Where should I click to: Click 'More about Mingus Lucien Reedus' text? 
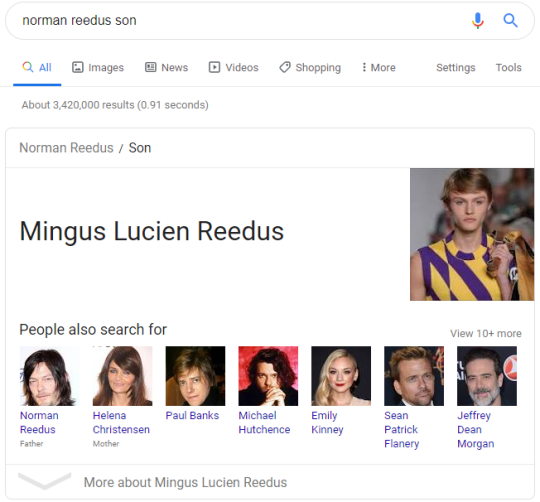[x=185, y=482]
